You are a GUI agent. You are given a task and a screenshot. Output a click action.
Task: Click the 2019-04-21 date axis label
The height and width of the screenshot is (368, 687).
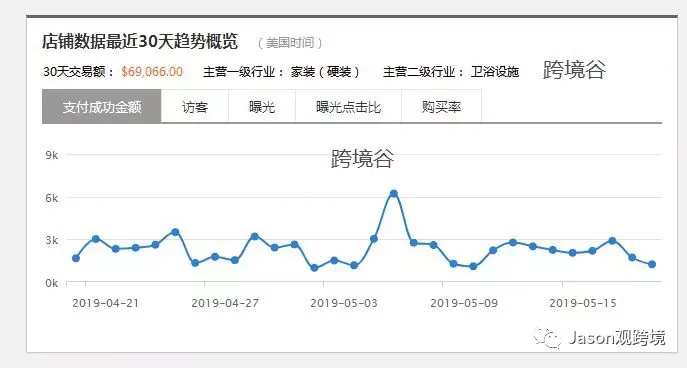tap(105, 303)
